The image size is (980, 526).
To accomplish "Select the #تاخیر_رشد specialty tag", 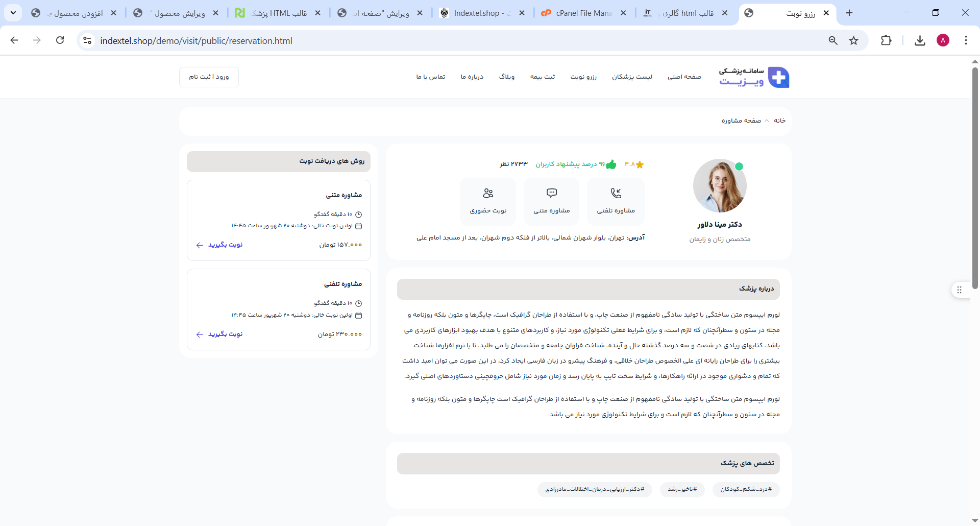I will pos(682,489).
